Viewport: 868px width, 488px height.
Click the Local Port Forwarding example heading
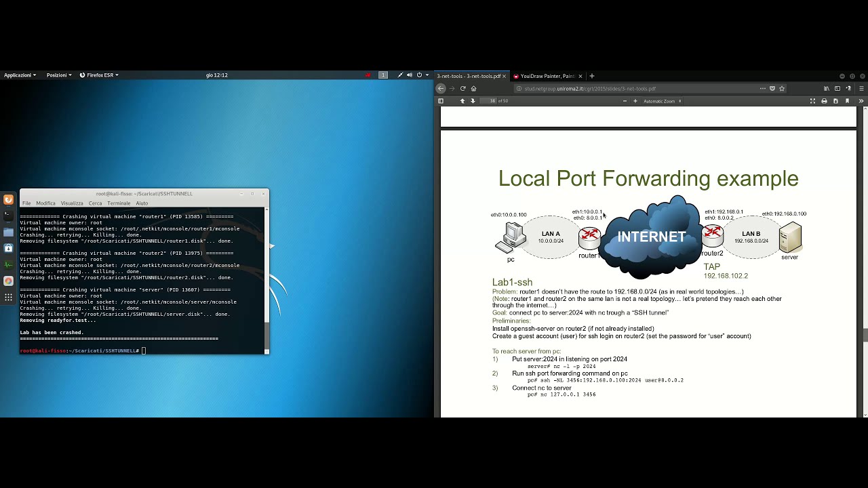point(648,178)
